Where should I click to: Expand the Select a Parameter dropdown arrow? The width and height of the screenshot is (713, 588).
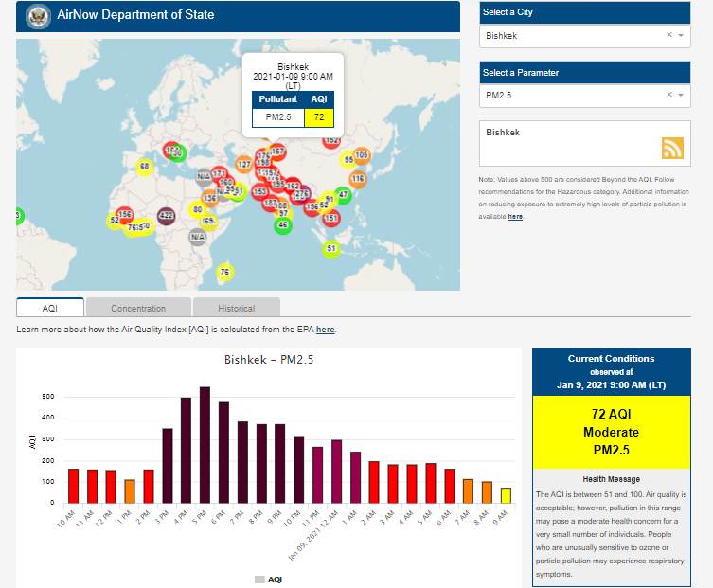(x=681, y=95)
